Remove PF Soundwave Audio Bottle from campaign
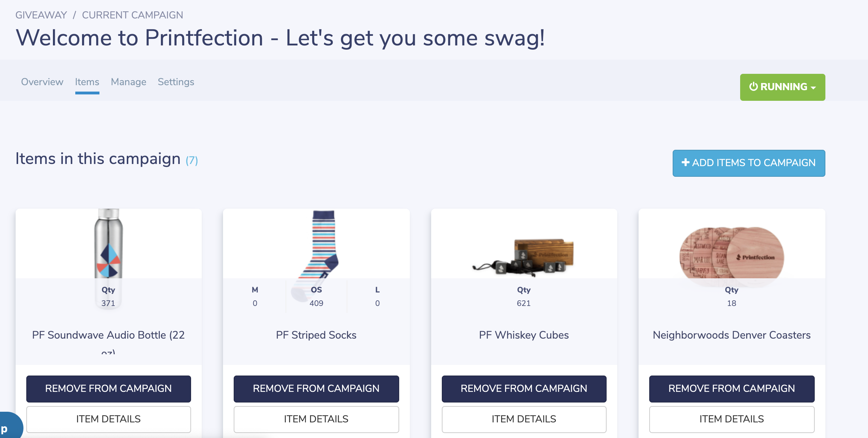 point(108,389)
